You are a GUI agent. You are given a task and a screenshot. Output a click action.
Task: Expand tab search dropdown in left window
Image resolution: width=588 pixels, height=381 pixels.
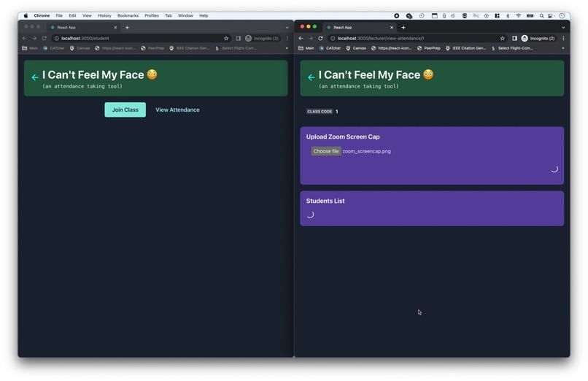click(x=287, y=28)
